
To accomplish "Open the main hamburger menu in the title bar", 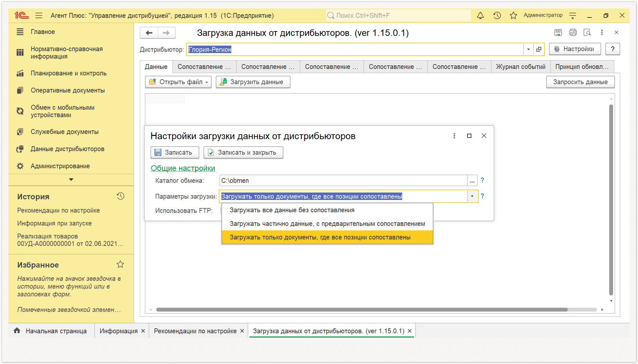I will [39, 15].
